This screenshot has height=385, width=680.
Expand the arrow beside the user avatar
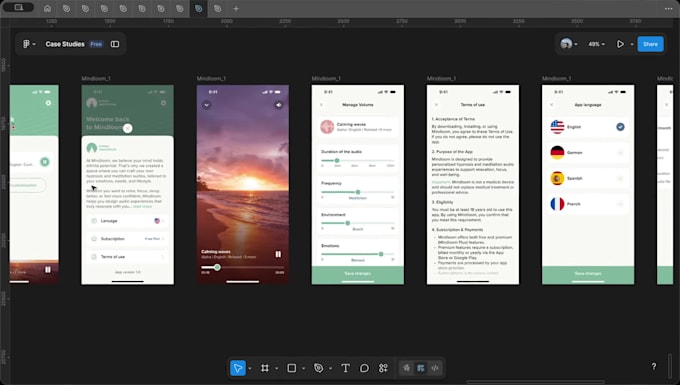[576, 44]
